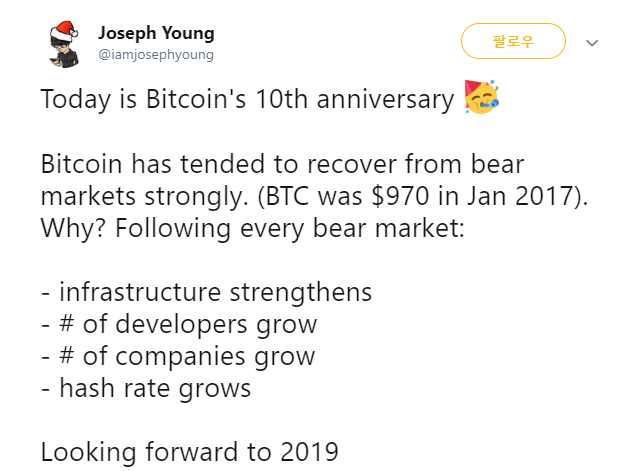Open Joseph Young's profile avatar
627x471 pixels.
pos(64,44)
